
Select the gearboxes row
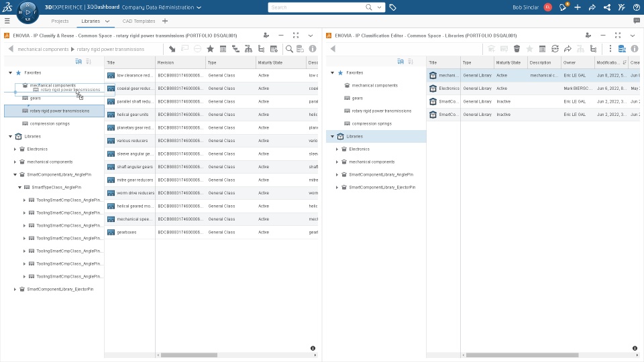tap(211, 233)
